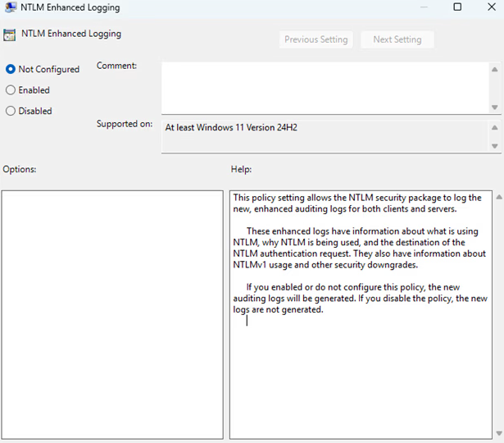This screenshot has height=443, width=504.
Task: Click the Comment box scroll up arrow
Action: pos(494,68)
